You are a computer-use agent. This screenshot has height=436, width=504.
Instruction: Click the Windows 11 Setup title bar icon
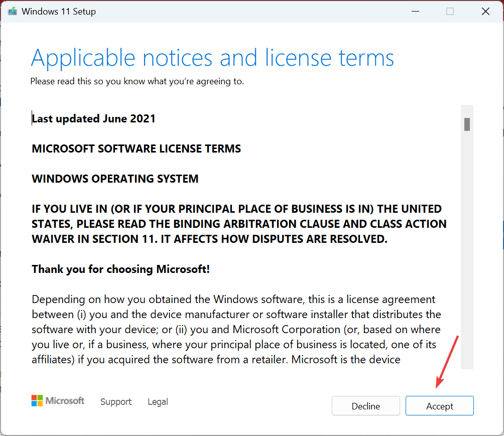[x=12, y=12]
